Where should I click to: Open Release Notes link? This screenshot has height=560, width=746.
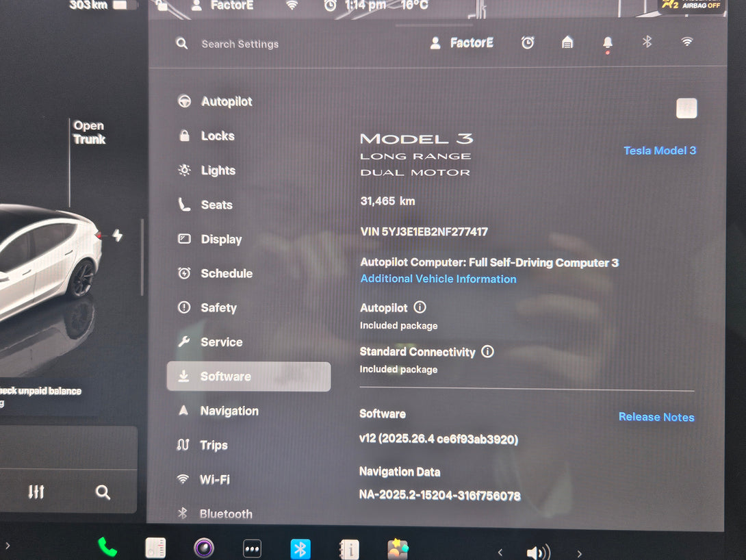pyautogui.click(x=656, y=417)
